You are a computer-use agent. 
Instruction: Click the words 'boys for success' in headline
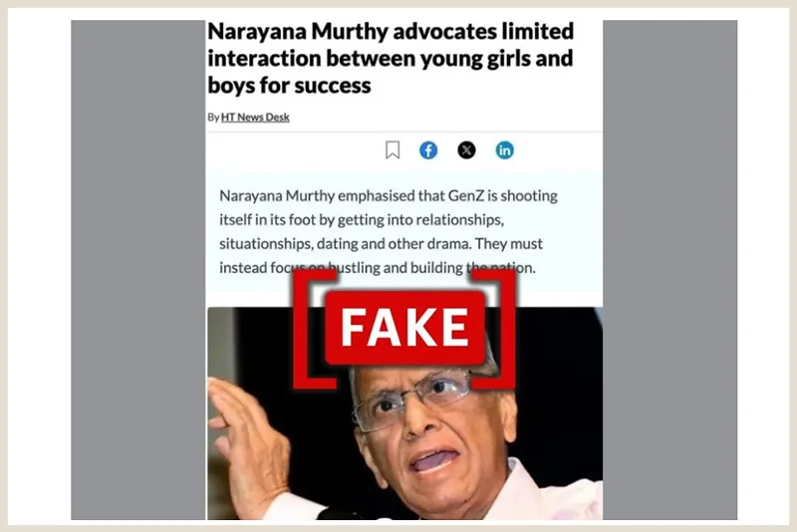tap(289, 85)
